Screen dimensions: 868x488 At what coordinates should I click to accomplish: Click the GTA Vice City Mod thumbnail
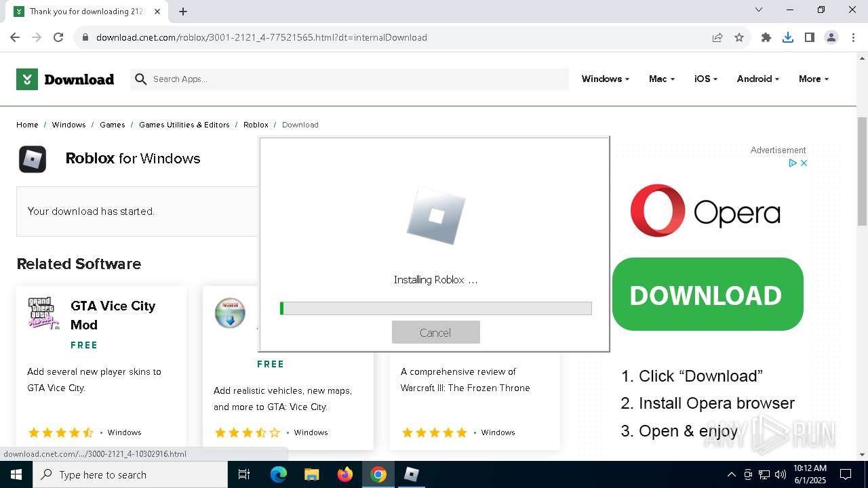[44, 313]
